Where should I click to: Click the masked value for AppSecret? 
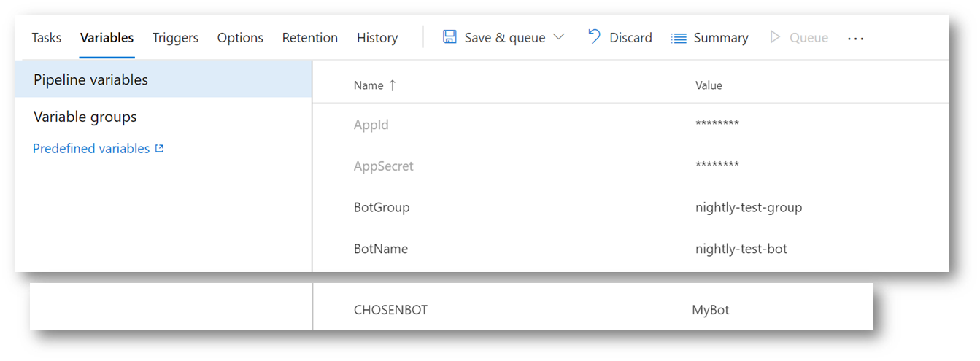tap(717, 165)
